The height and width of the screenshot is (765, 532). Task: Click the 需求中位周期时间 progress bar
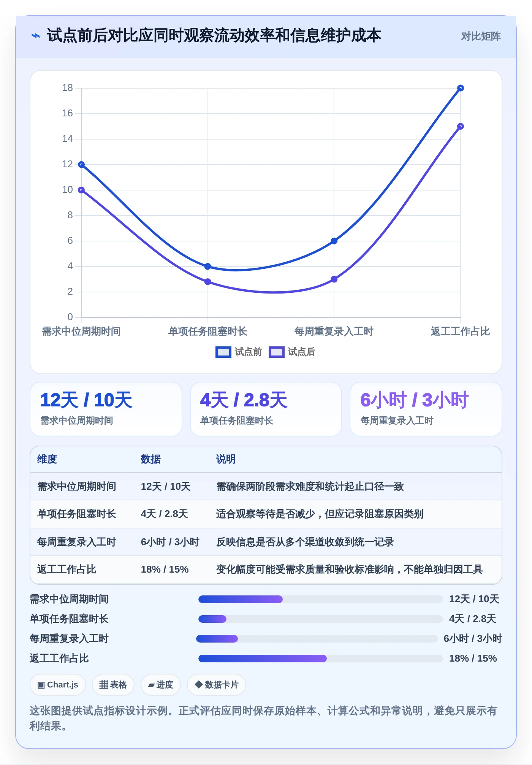pos(320,599)
